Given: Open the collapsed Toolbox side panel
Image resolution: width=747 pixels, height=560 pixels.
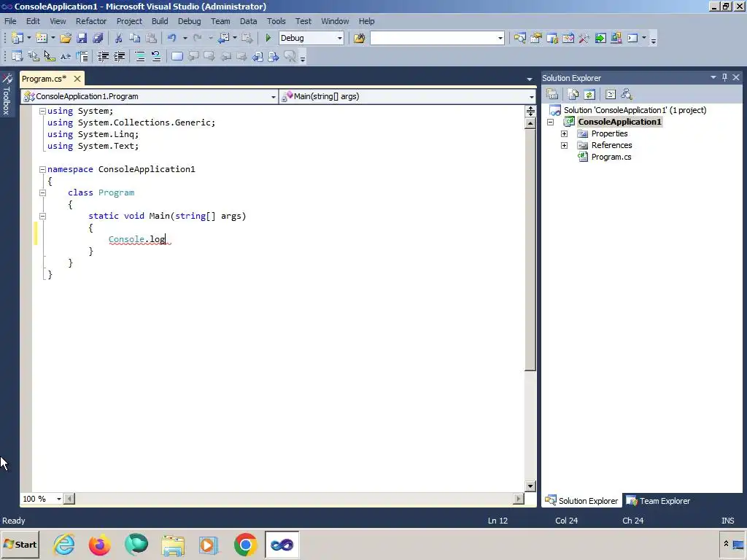Looking at the screenshot, I should 6,94.
